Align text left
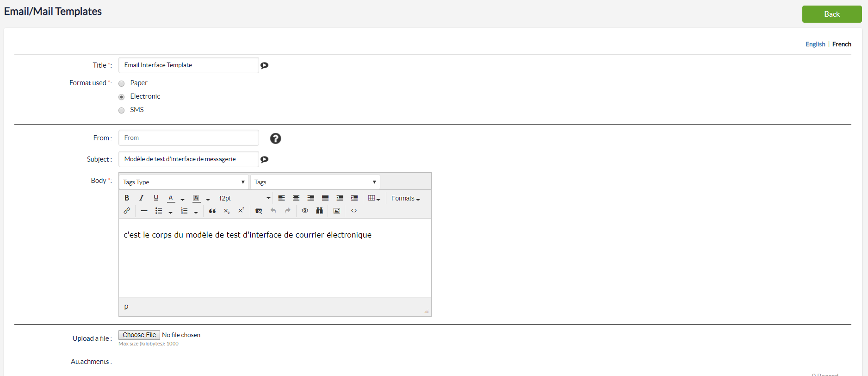The width and height of the screenshot is (868, 376). pos(281,198)
